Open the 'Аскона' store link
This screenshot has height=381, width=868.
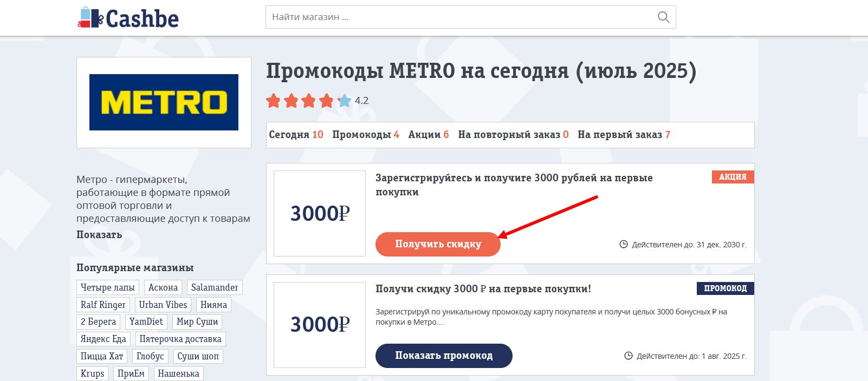(163, 287)
